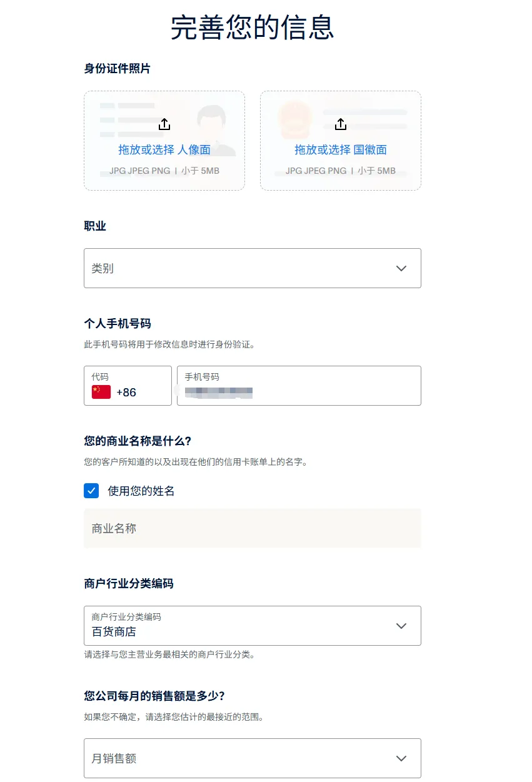532x782 pixels.
Task: Open the 职业 类别 dropdown
Action: coord(252,268)
